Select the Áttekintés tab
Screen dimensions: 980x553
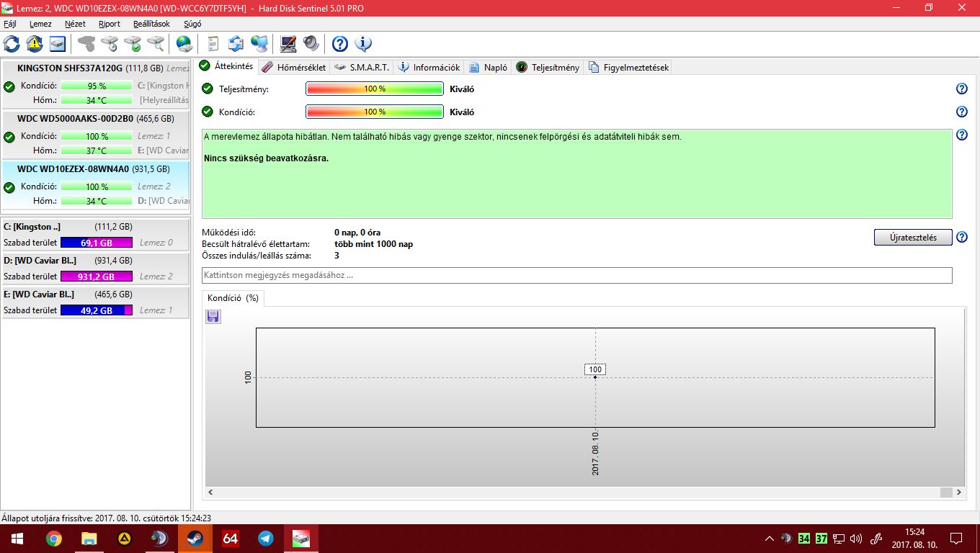coord(226,66)
